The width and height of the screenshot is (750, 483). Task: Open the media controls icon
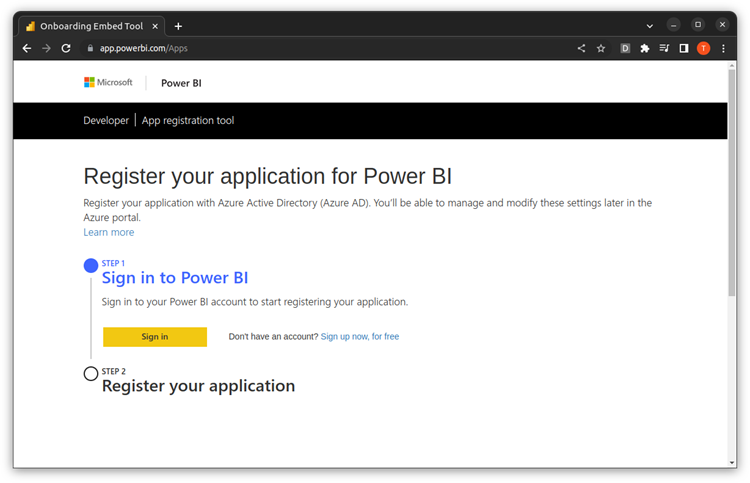(x=664, y=48)
